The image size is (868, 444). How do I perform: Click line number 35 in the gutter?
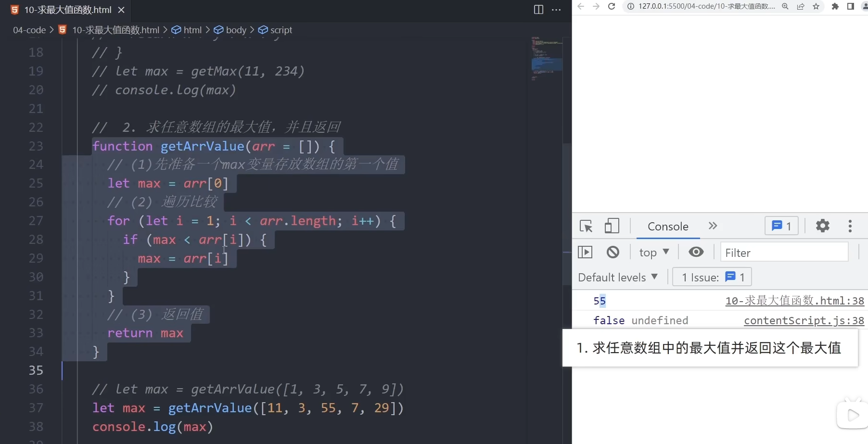[36, 370]
